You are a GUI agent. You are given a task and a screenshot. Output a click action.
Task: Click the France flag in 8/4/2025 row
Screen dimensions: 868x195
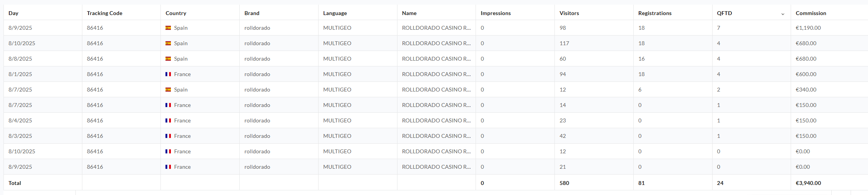168,120
